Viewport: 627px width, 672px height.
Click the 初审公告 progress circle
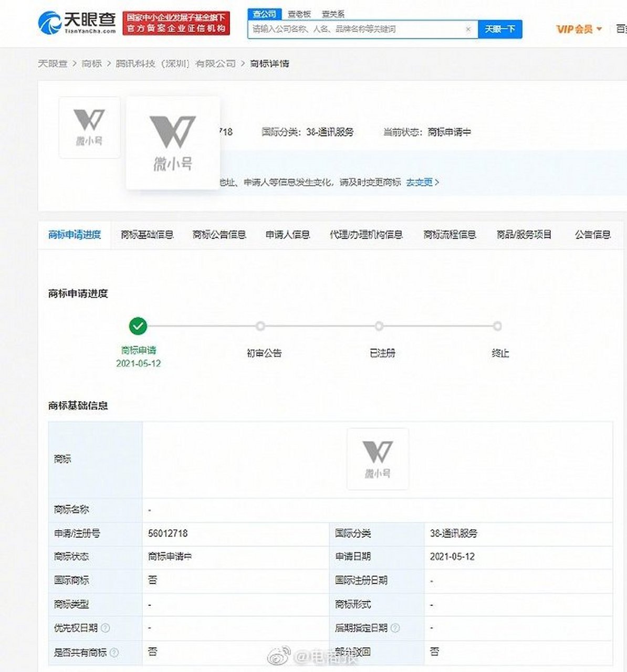(x=260, y=325)
